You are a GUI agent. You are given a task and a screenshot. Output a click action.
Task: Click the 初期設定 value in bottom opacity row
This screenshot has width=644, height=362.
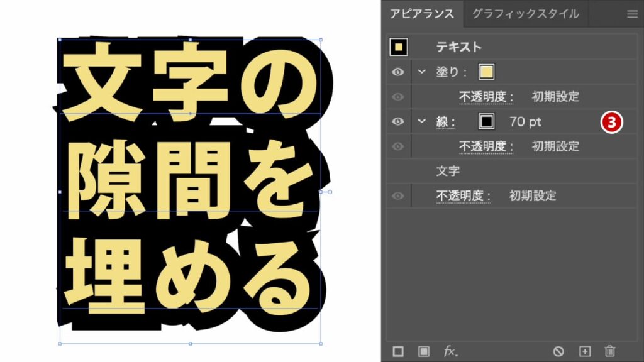pyautogui.click(x=533, y=196)
